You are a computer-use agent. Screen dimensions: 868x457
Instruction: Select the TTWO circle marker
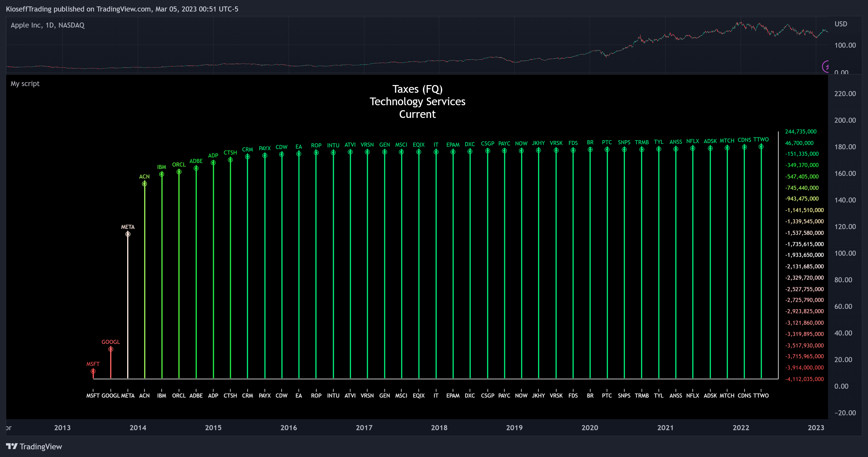(761, 147)
